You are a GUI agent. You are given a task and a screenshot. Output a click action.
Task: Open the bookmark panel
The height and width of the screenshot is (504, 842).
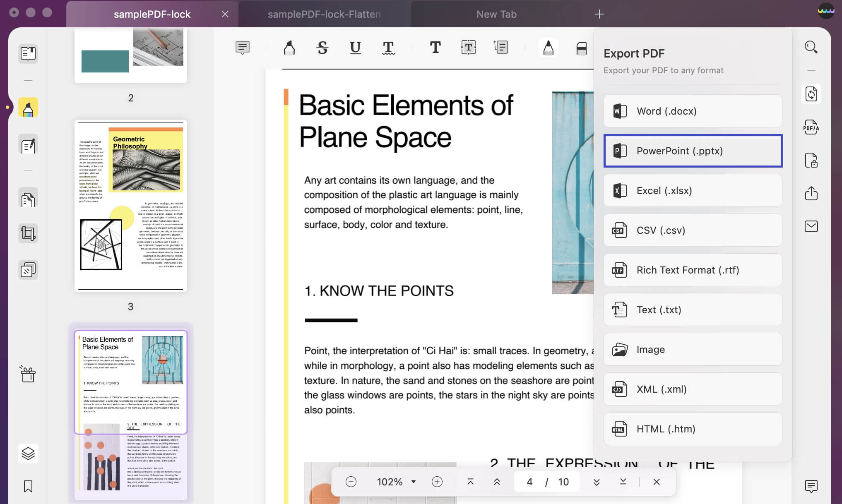pyautogui.click(x=28, y=486)
